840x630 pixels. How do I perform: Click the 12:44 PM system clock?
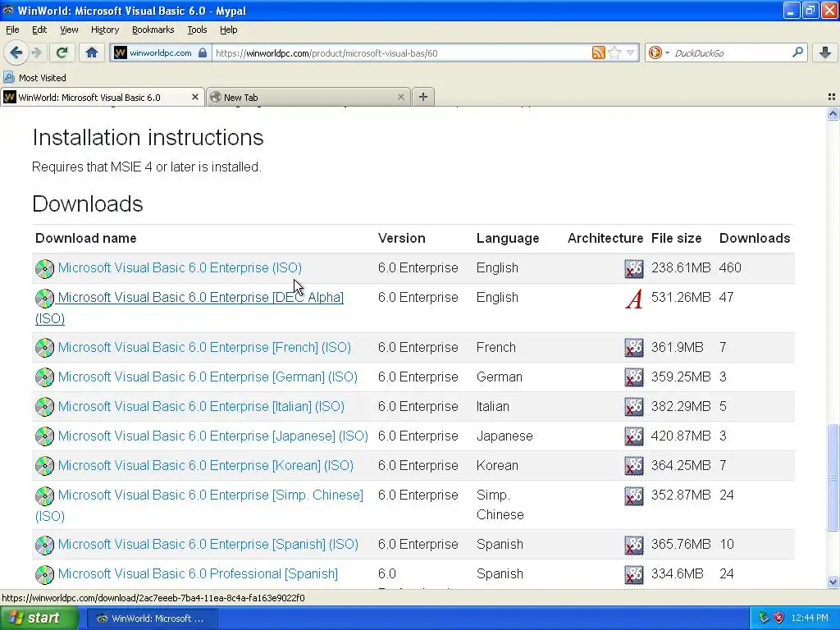click(810, 618)
